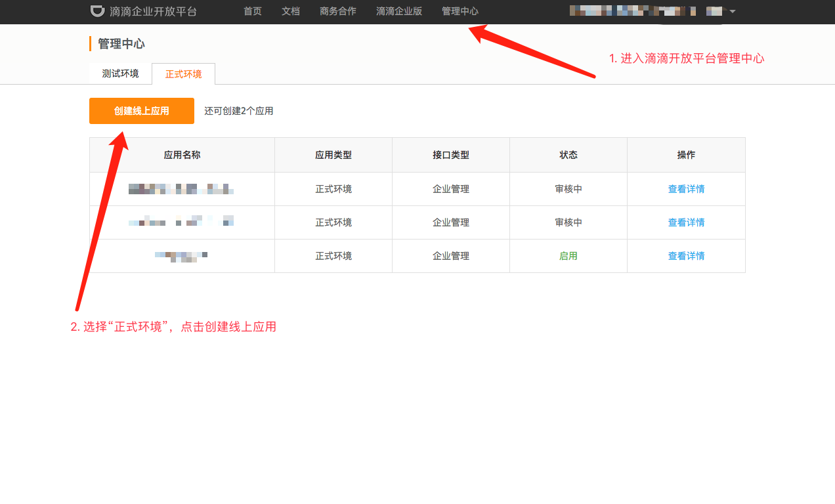This screenshot has height=504, width=835.
Task: Open 管理中心 in top navigation
Action: point(460,11)
